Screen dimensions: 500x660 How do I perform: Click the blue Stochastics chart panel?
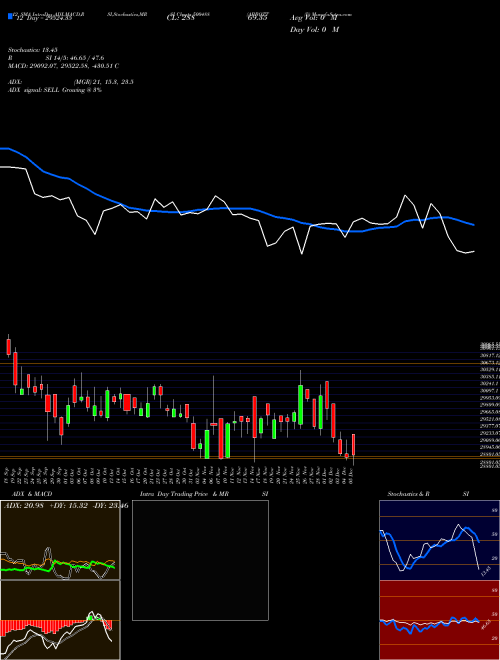[x=439, y=540]
